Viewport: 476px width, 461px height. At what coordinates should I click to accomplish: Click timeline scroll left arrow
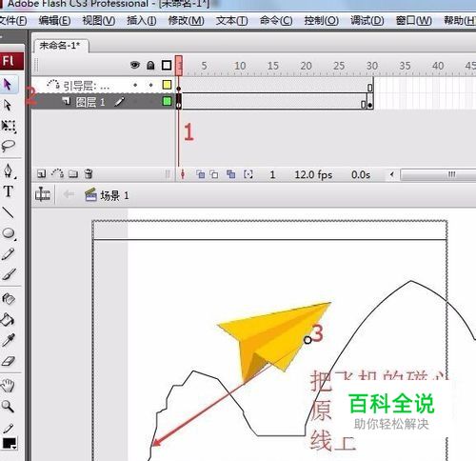[x=392, y=174]
